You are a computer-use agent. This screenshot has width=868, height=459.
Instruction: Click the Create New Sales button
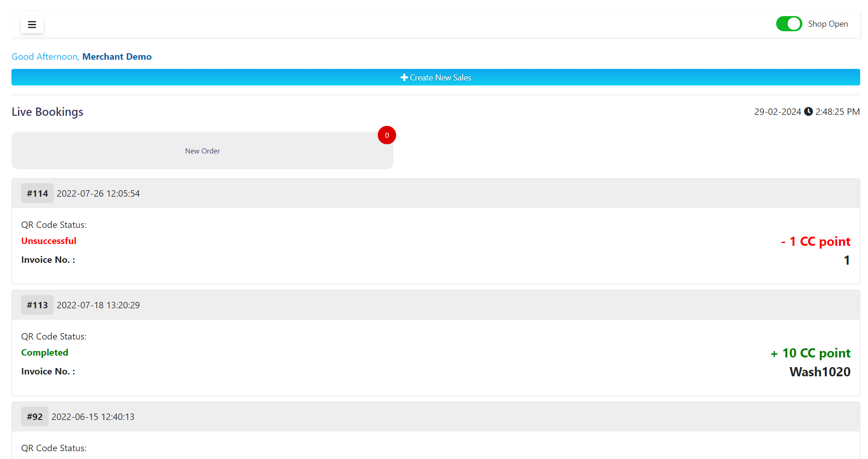point(435,77)
